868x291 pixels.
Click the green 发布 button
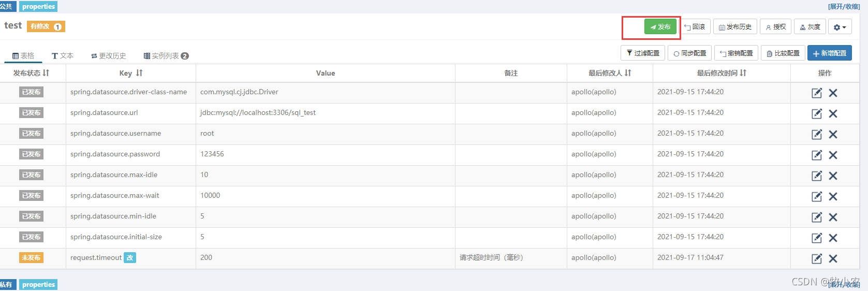pyautogui.click(x=660, y=27)
